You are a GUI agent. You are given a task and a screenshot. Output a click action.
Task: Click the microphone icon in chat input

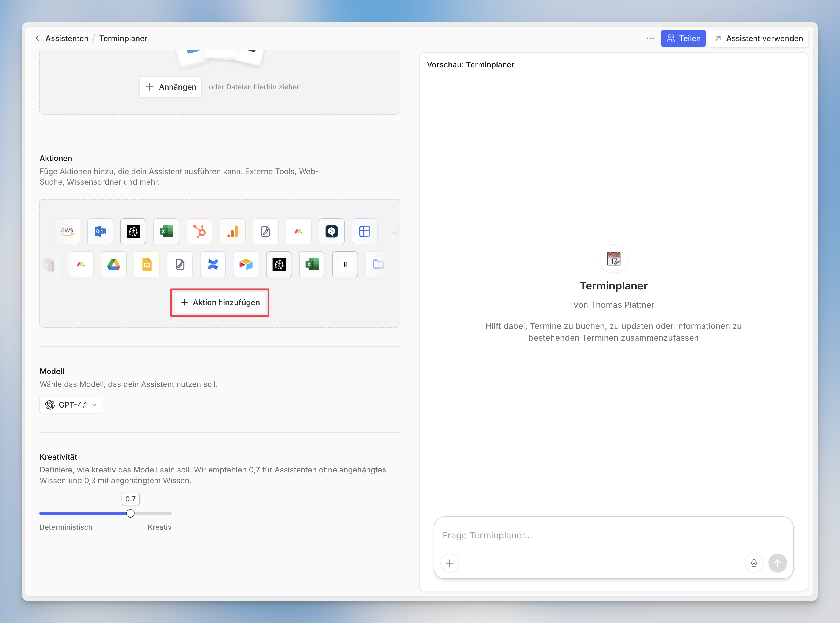coord(754,563)
